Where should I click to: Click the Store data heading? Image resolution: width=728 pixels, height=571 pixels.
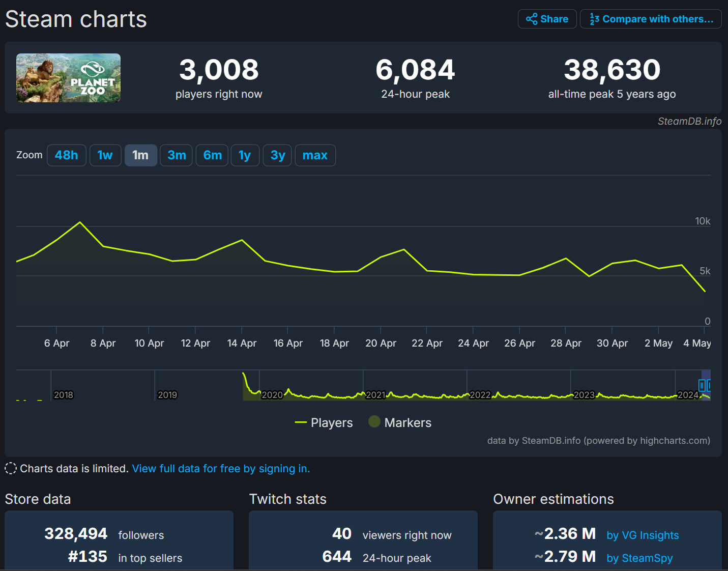[38, 499]
